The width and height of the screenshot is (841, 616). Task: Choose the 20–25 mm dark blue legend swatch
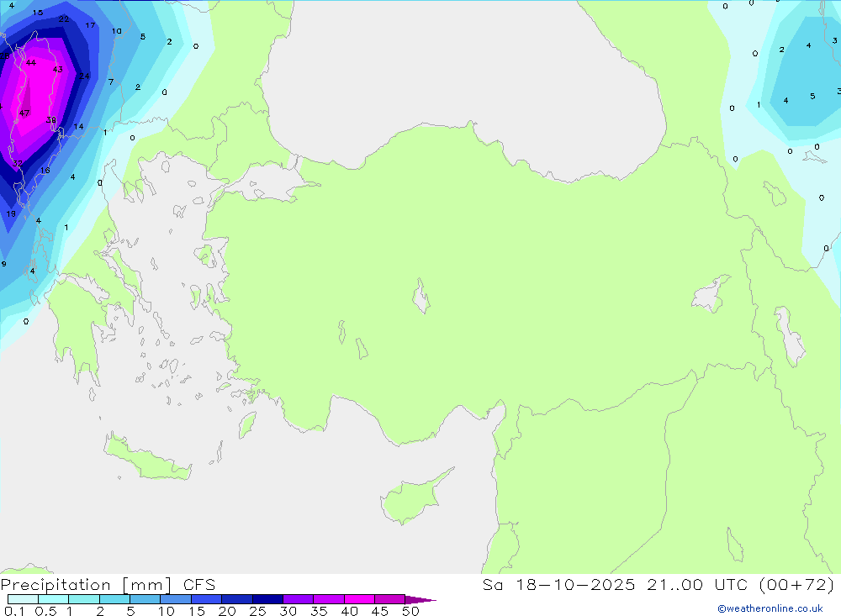click(237, 599)
